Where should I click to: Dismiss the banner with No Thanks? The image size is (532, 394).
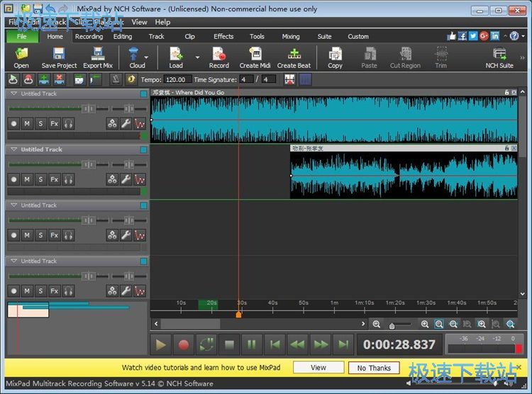374,368
